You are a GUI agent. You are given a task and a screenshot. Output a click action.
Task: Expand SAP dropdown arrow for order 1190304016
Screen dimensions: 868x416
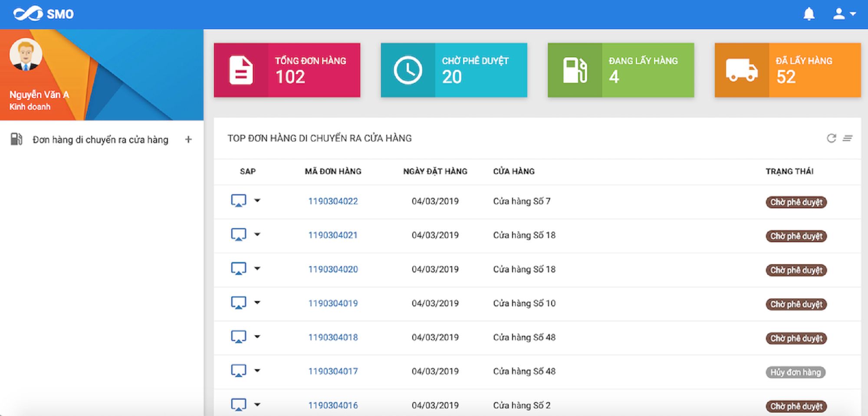(x=257, y=404)
